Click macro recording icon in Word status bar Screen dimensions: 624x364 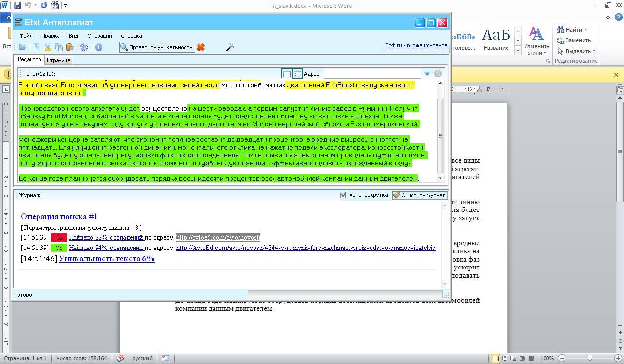coord(165,358)
